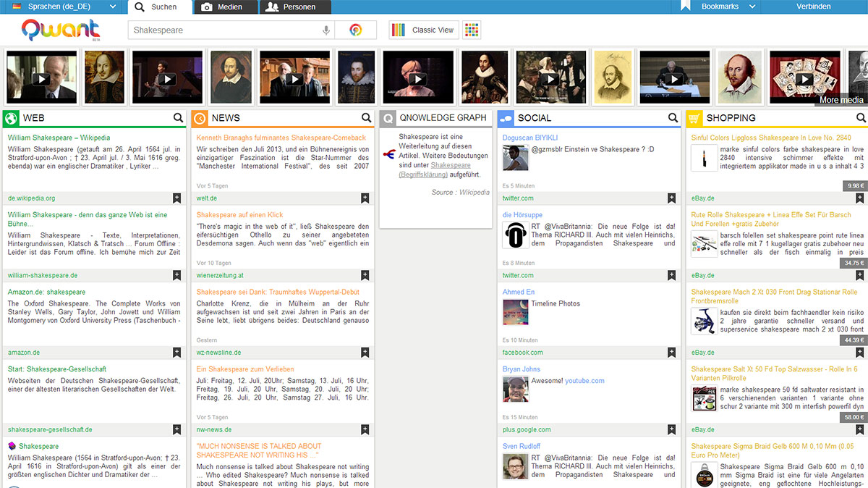Switch to Classic View
The height and width of the screenshot is (488, 868).
[423, 30]
